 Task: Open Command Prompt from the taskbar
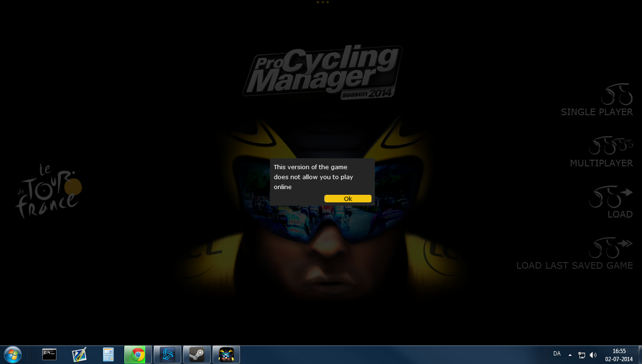tap(49, 354)
